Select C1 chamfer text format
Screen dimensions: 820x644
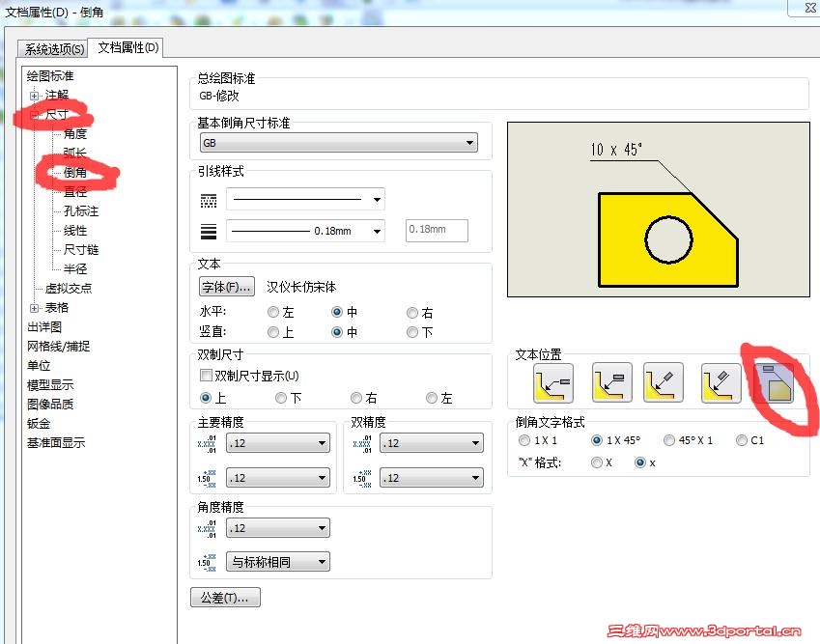click(x=742, y=440)
